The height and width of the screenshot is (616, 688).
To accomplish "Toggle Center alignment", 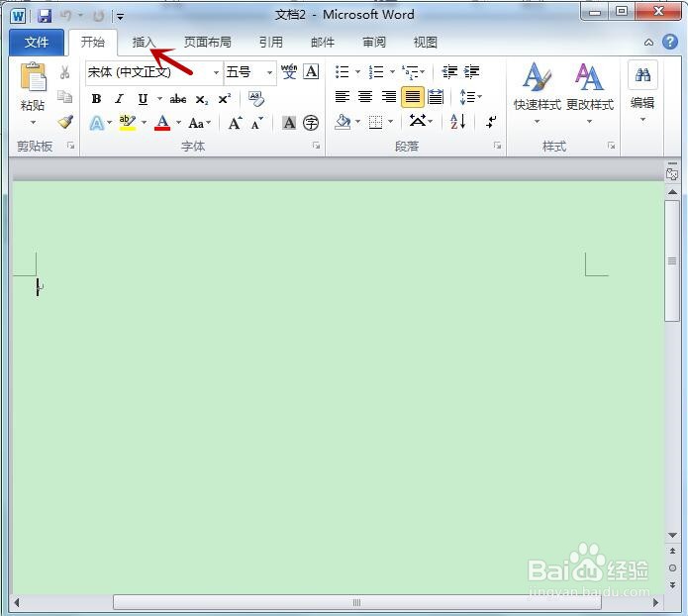I will 365,97.
